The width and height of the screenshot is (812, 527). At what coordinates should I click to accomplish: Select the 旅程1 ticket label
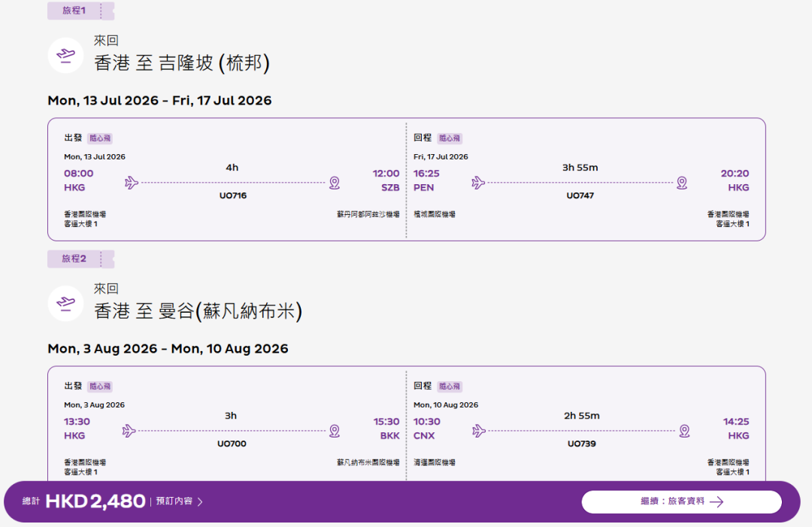80,11
